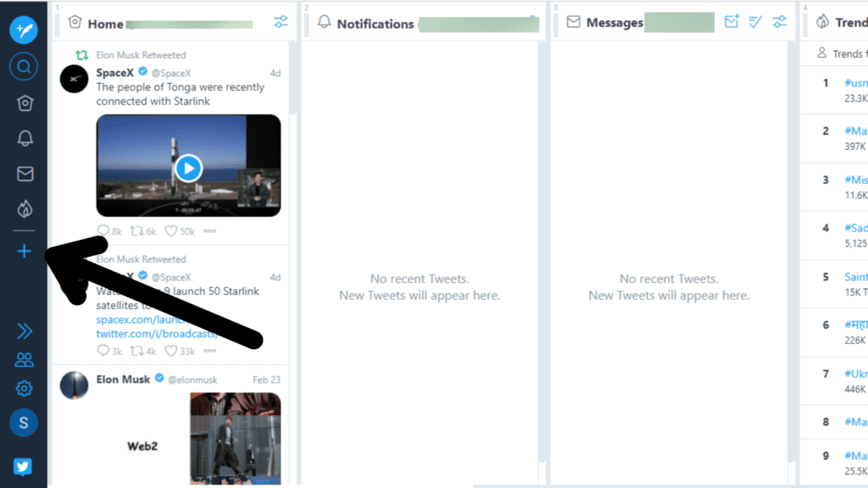The height and width of the screenshot is (488, 868).
Task: Open the new Tweet compose button
Action: tap(24, 30)
